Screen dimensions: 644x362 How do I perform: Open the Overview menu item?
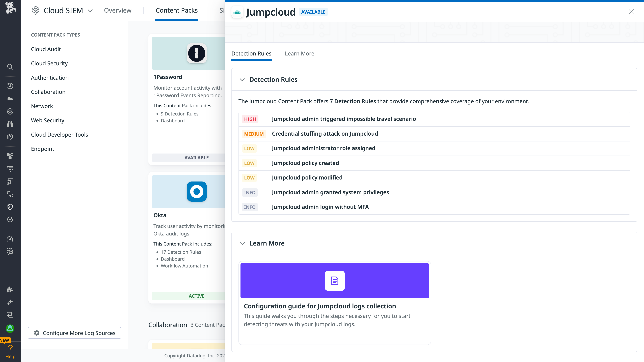tap(118, 10)
